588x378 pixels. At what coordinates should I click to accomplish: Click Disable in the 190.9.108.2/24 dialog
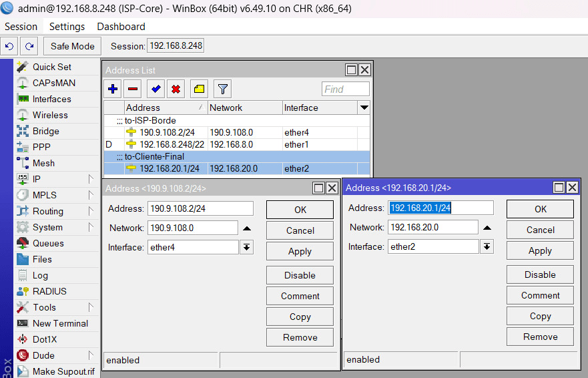click(300, 275)
